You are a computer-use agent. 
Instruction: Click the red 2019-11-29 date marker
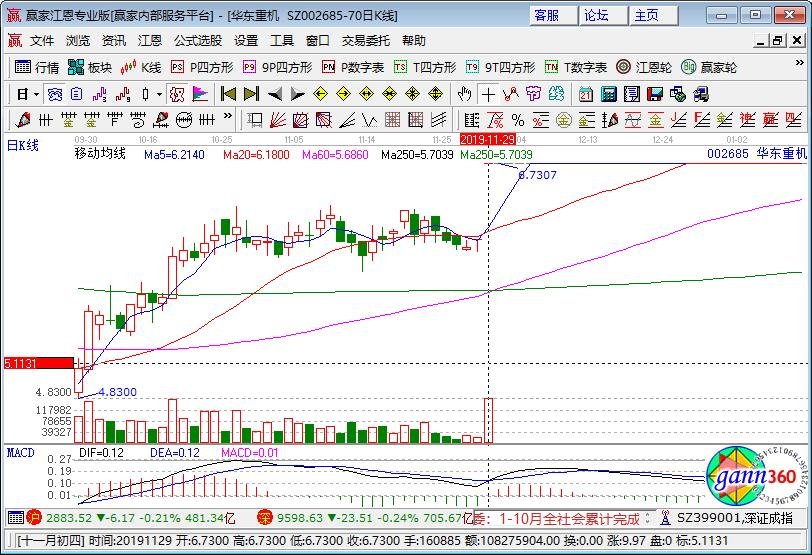pos(487,139)
